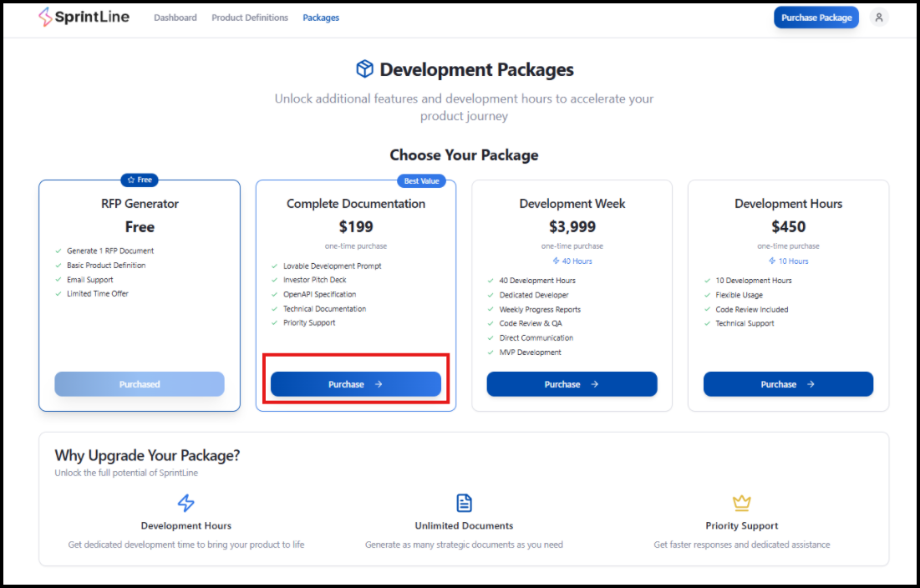Click checkmark beside Generate 1 RFP Document
Image resolution: width=920 pixels, height=588 pixels.
coord(58,251)
